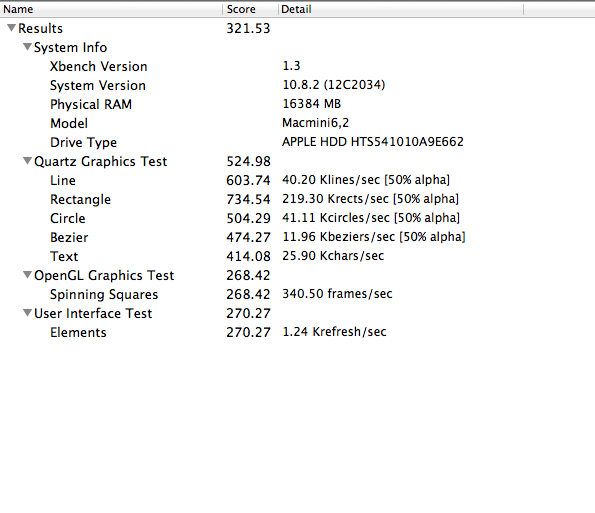Collapse the OpenGL Graphics Test section
This screenshot has height=513, width=595.
[x=27, y=275]
